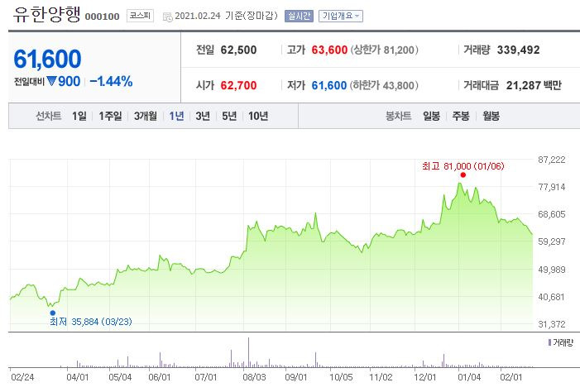580x392 pixels.
Task: Click the 전일 value 62,500
Action: point(238,50)
